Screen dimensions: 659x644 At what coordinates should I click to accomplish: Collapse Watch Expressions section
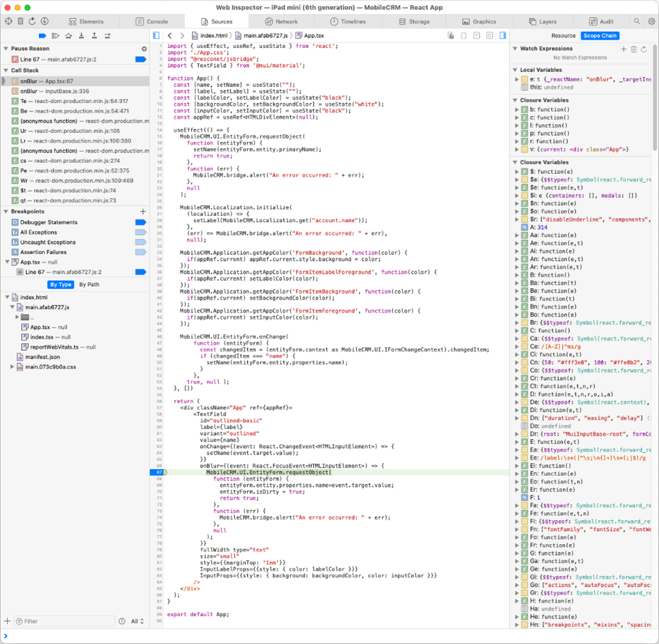point(515,48)
